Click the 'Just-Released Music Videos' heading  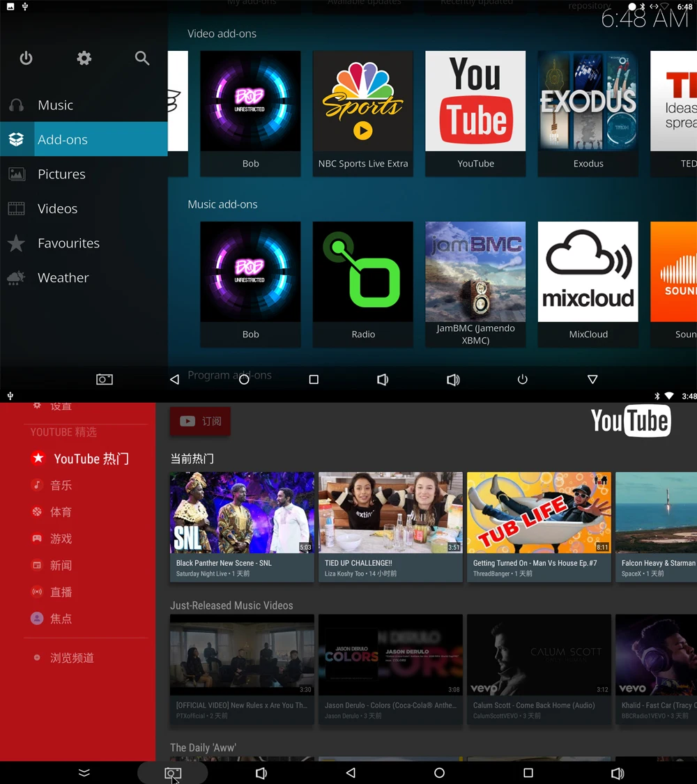[231, 606]
